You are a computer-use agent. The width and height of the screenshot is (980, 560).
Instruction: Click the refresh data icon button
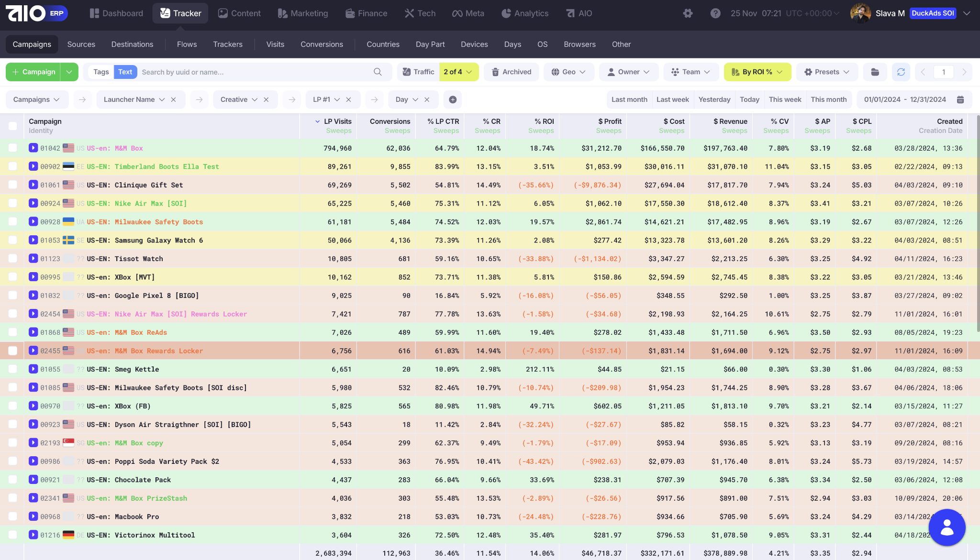tap(901, 72)
